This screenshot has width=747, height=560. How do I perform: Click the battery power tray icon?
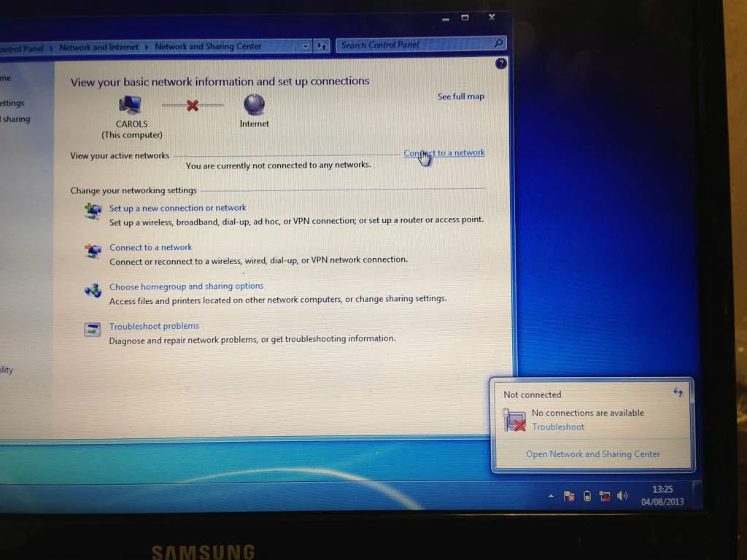[x=587, y=496]
